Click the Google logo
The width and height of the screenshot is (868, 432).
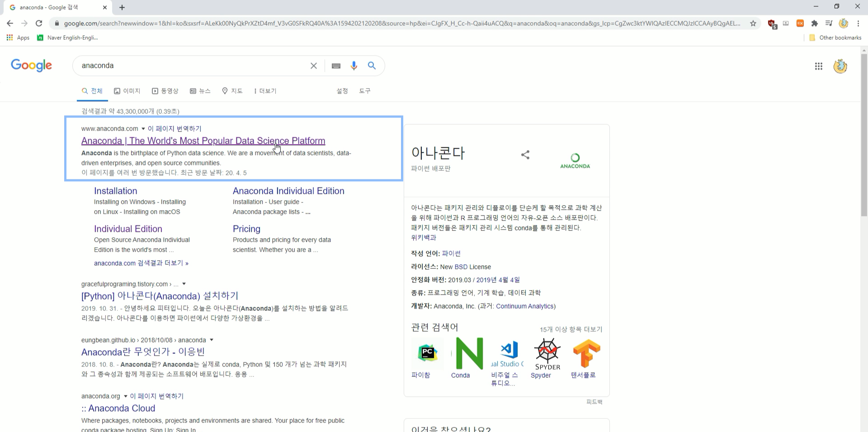31,66
